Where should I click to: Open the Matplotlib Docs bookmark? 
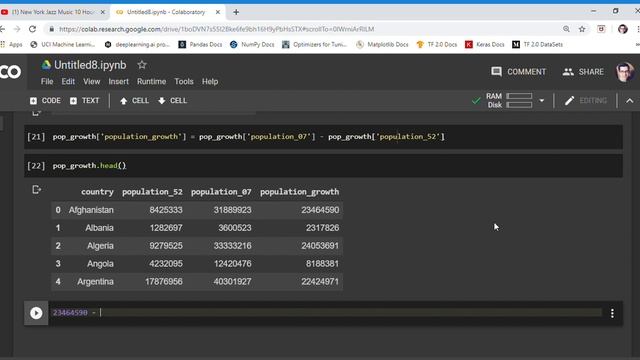tap(382, 44)
